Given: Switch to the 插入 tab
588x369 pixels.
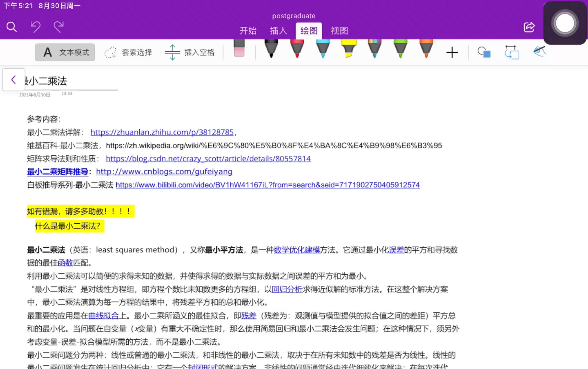Looking at the screenshot, I should click(278, 31).
